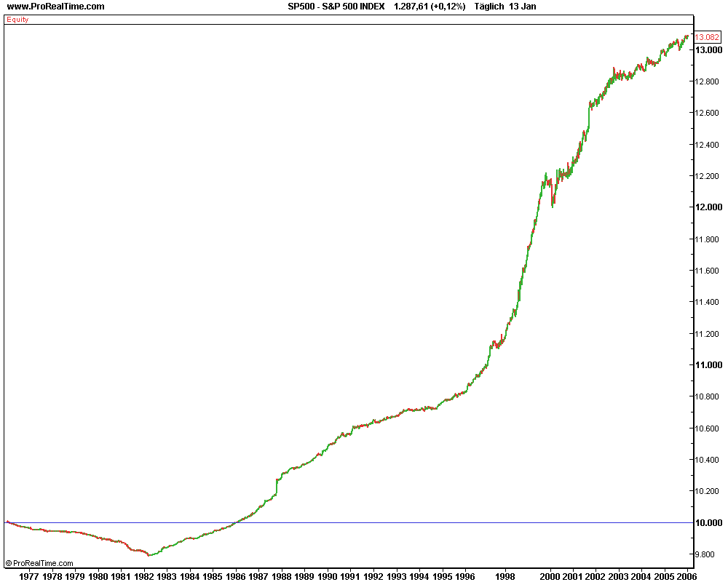Click the 2002 year on time axis
Viewport: 728px width, 582px height.
596,577
